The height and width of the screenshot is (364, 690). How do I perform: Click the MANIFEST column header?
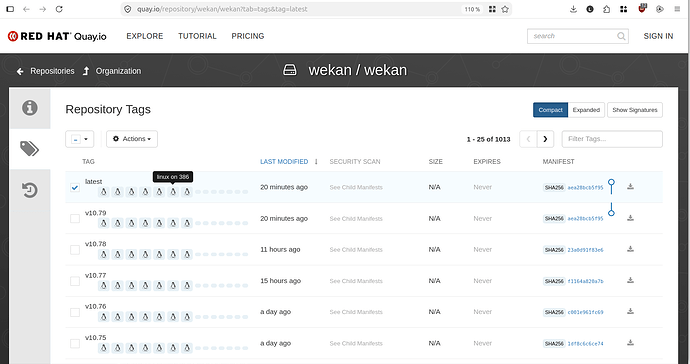tap(558, 162)
